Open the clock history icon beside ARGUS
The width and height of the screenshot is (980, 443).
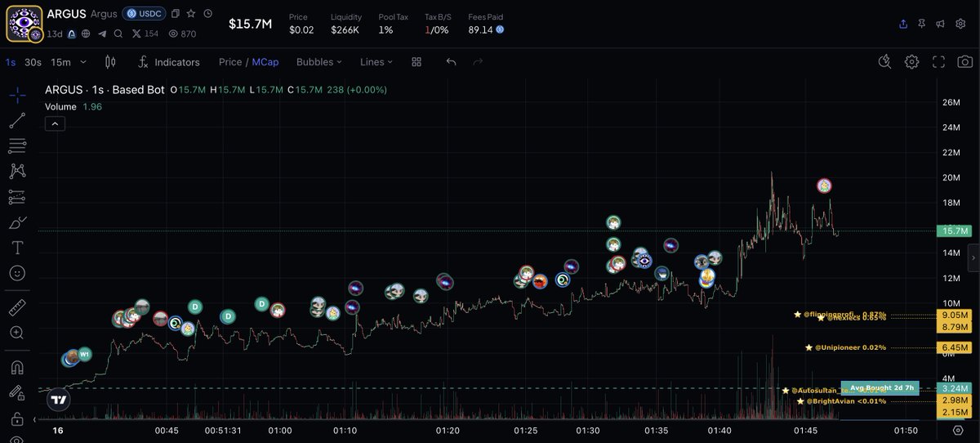click(207, 14)
